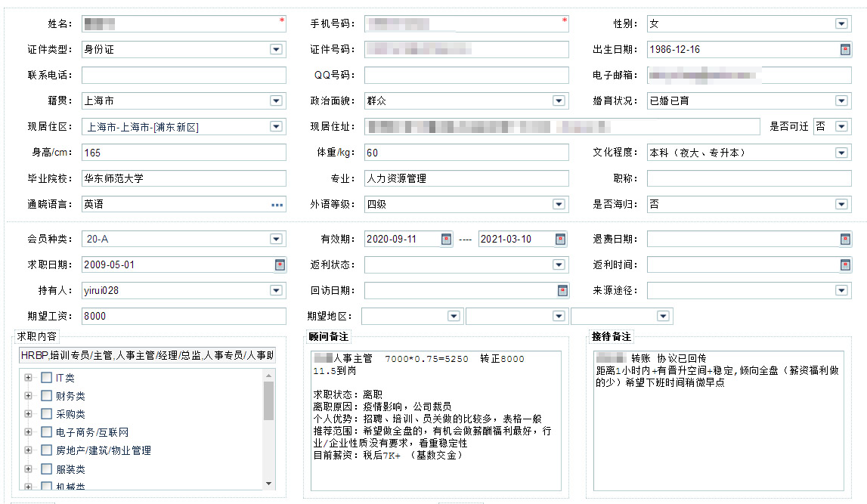The image size is (867, 504).
Task: Expand the 电子商务/互联网 tree node
Action: (28, 432)
